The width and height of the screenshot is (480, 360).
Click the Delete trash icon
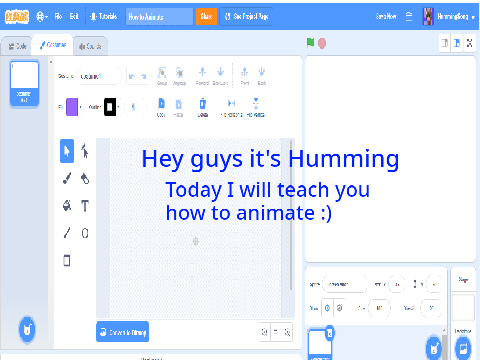point(203,107)
